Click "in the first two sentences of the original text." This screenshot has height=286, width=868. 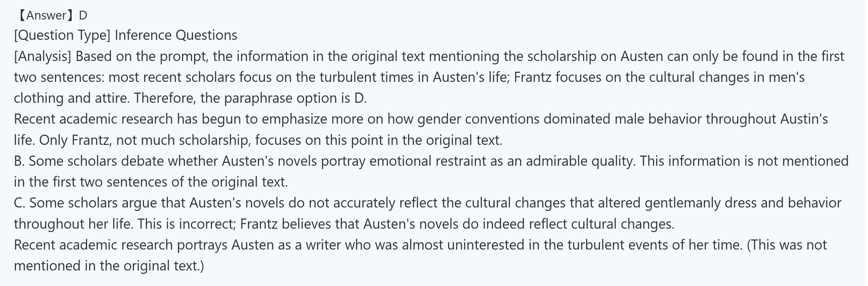click(x=151, y=182)
